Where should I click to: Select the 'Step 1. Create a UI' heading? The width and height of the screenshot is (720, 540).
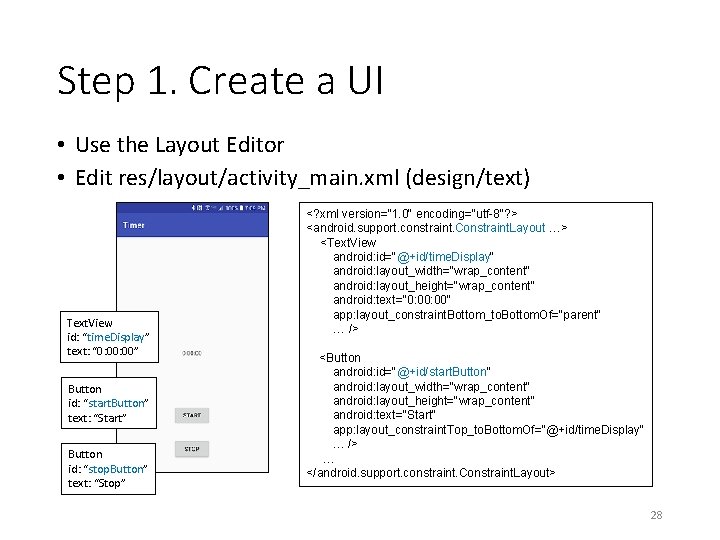point(220,81)
